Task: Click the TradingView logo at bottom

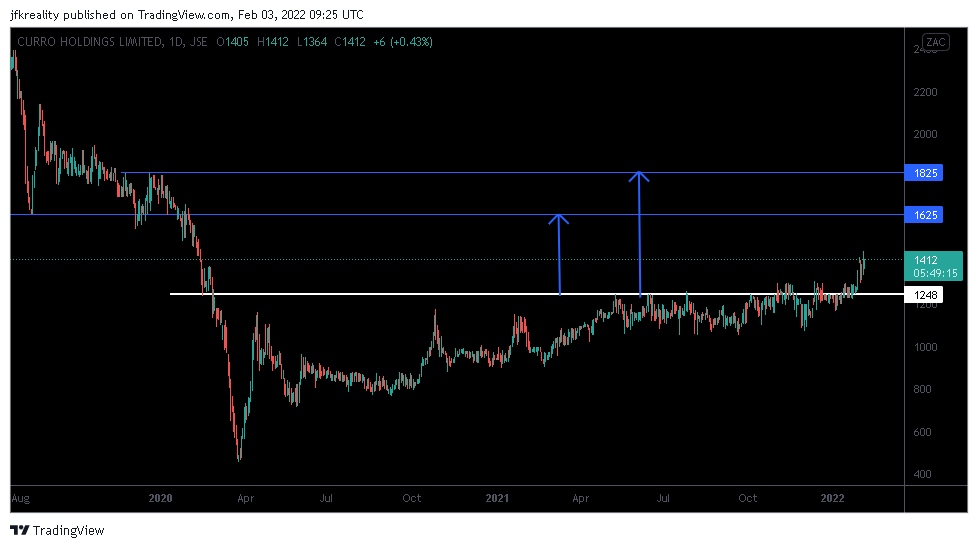Action: click(57, 531)
